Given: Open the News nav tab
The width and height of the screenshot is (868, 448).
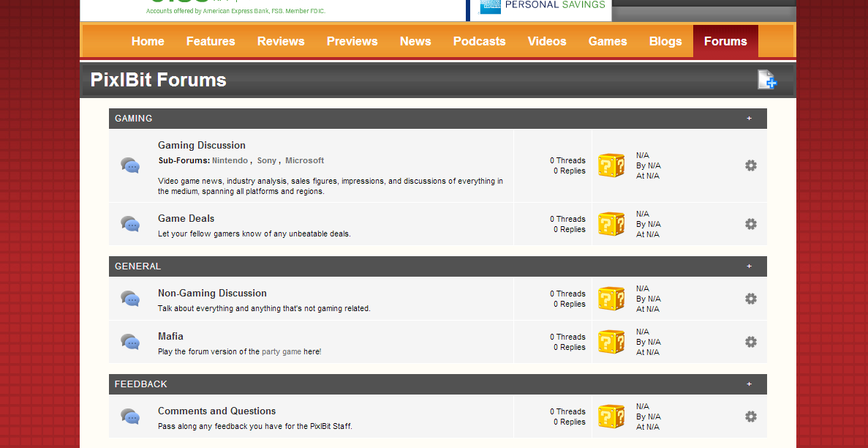Looking at the screenshot, I should tap(415, 41).
